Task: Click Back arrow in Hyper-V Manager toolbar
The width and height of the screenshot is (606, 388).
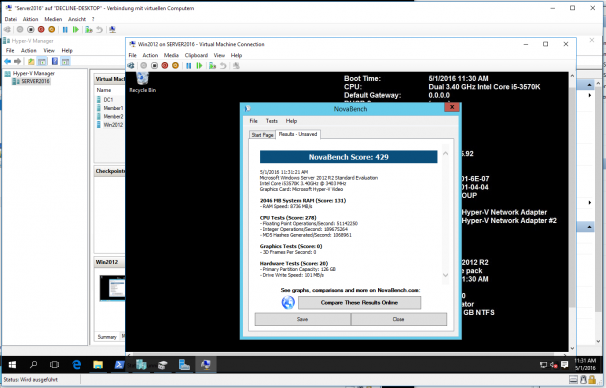Action: tap(7, 61)
